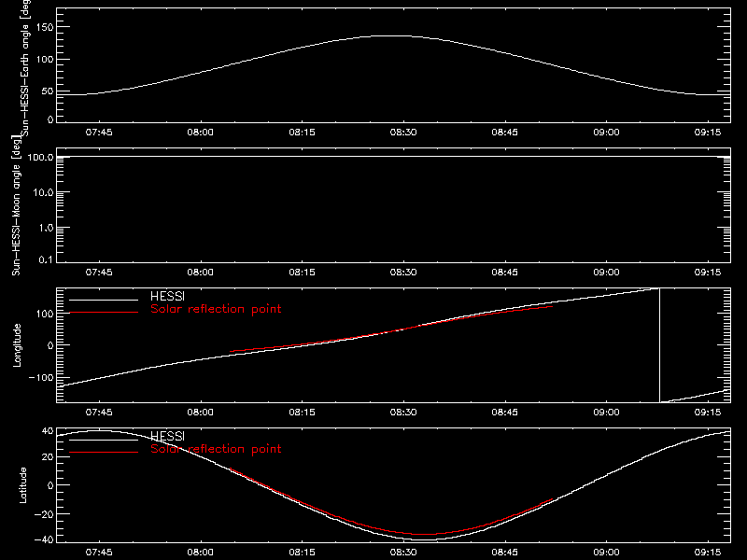Click HESSI legend label in Longitude plot
The height and width of the screenshot is (560, 747).
coord(168,297)
